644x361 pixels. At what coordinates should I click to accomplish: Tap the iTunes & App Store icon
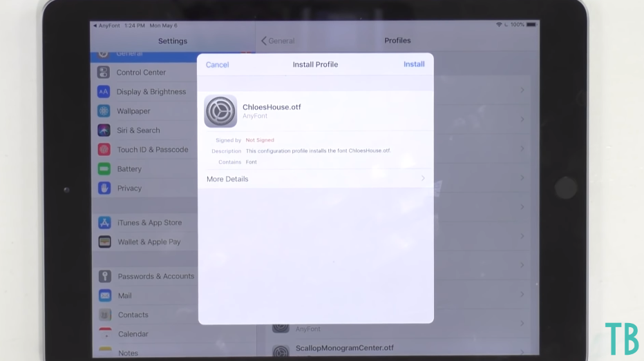pos(105,223)
